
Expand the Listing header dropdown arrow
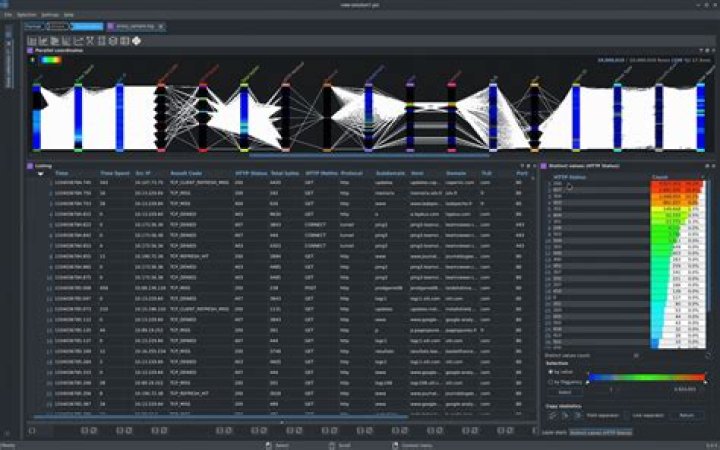tap(41, 174)
